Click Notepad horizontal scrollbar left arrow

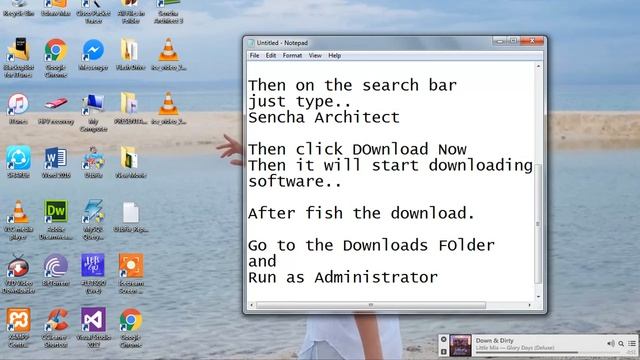251,305
